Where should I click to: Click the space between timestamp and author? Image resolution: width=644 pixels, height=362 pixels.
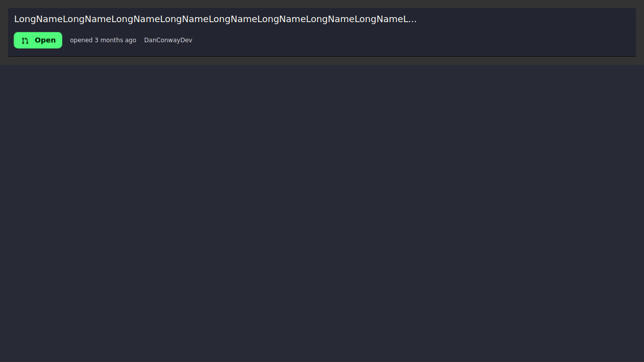(x=140, y=40)
